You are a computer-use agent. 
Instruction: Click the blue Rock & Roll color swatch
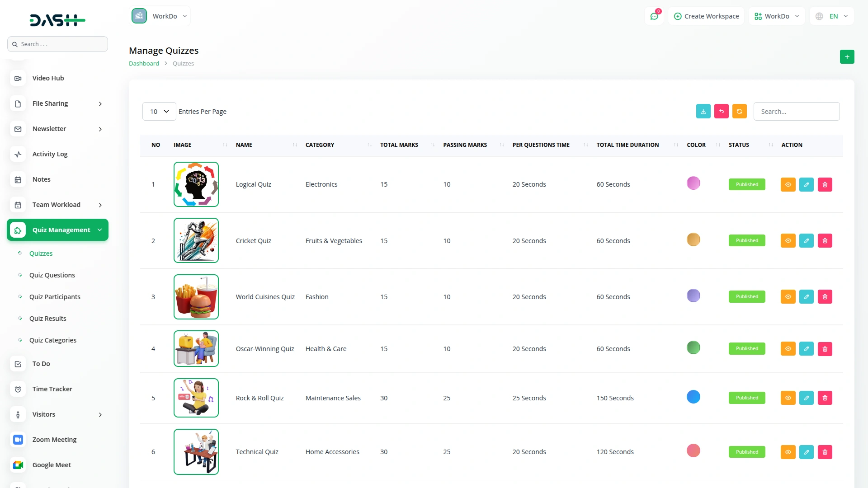[693, 397]
